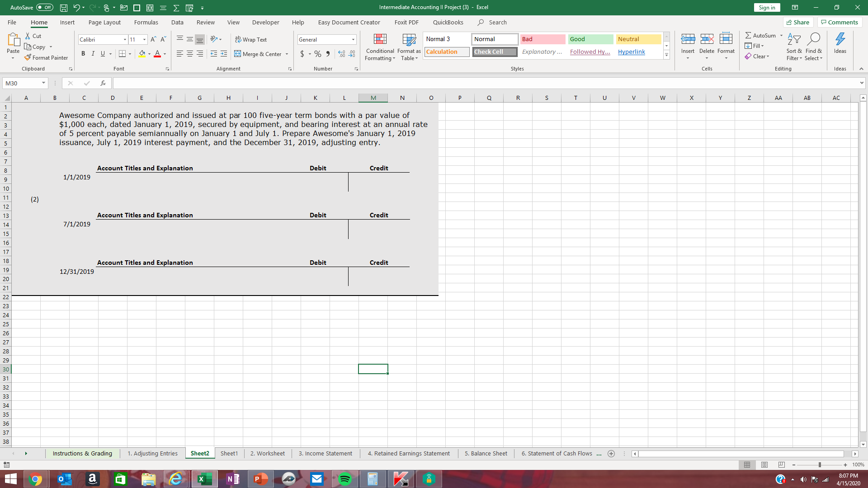Open Sort & Filter options

[x=794, y=47]
